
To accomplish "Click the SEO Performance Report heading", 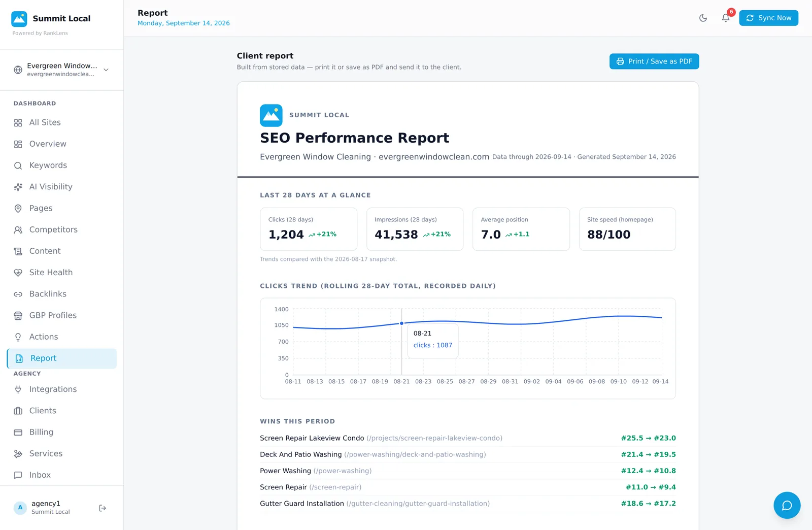I will (x=354, y=138).
